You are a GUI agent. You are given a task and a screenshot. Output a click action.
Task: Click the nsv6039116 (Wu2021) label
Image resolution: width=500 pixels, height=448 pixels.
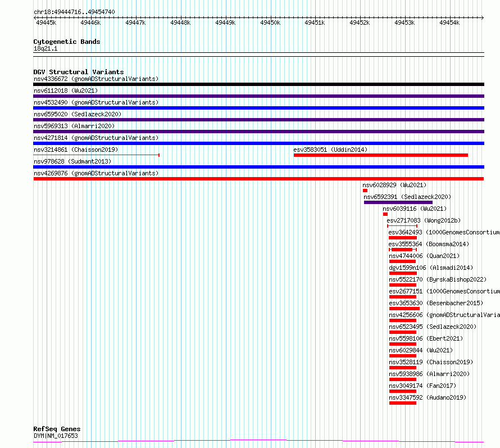point(415,209)
